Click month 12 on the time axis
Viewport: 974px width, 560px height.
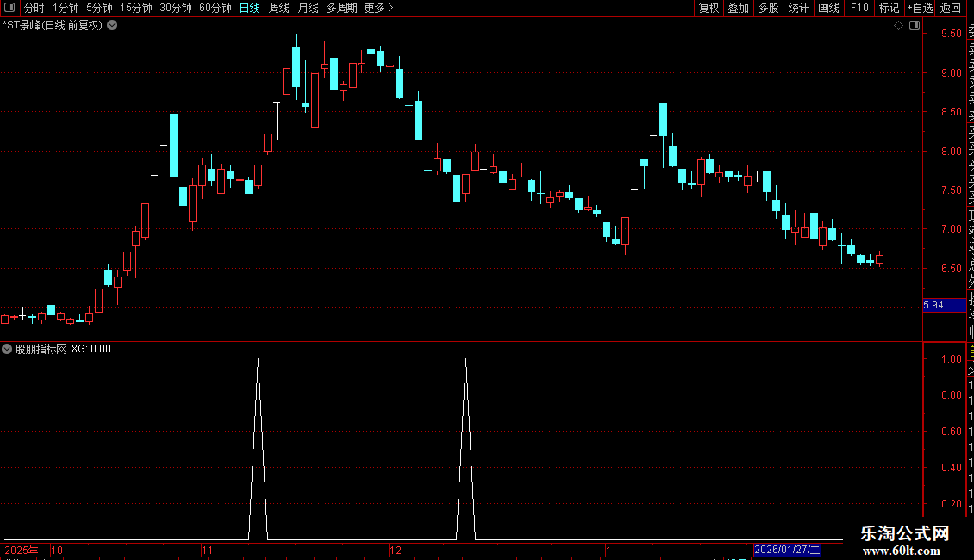tap(396, 550)
